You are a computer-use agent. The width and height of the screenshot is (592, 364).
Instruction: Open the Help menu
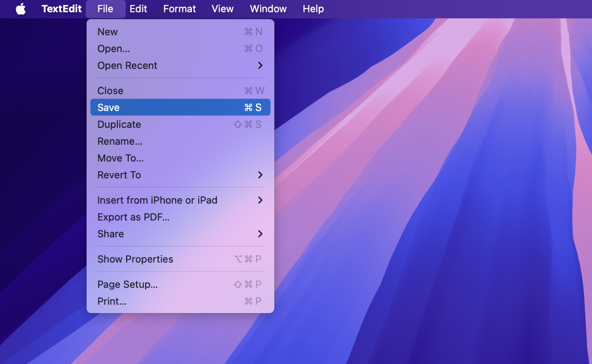click(313, 9)
